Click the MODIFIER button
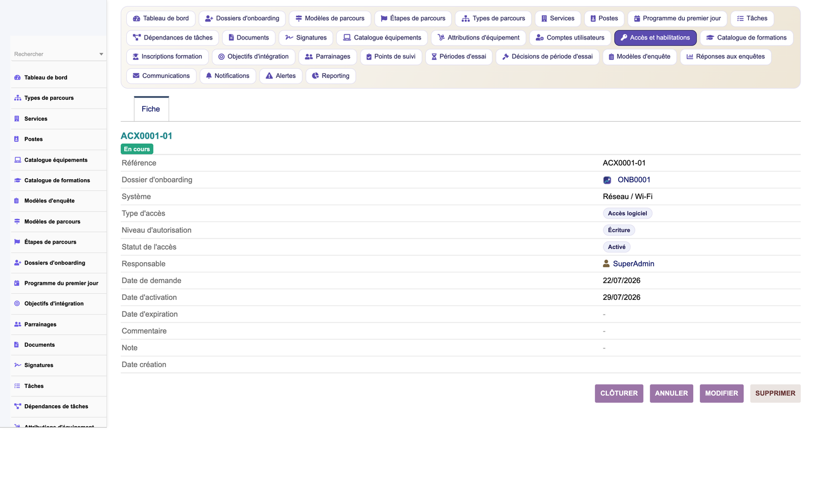The height and width of the screenshot is (504, 815). point(721,394)
